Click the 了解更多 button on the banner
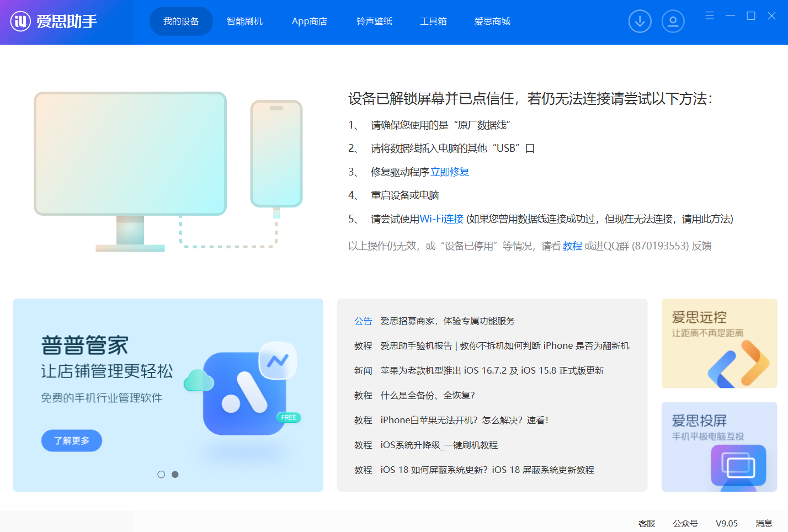788x532 pixels. click(x=71, y=440)
